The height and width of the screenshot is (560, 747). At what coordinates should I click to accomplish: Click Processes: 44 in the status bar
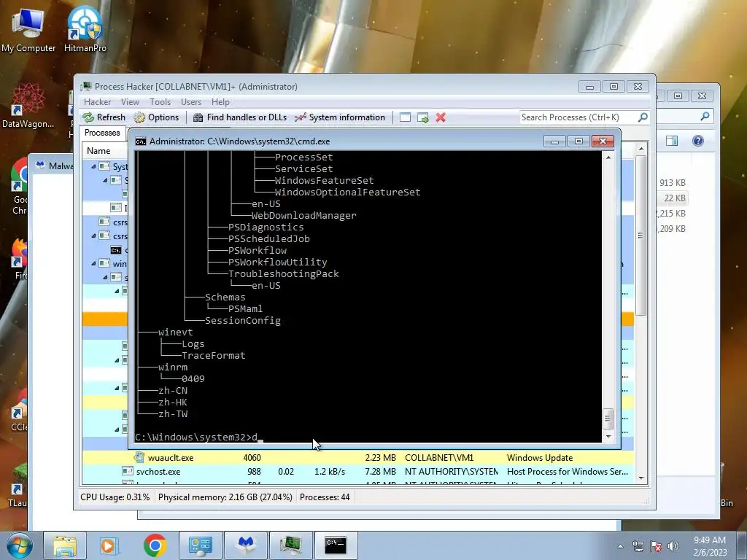325,497
